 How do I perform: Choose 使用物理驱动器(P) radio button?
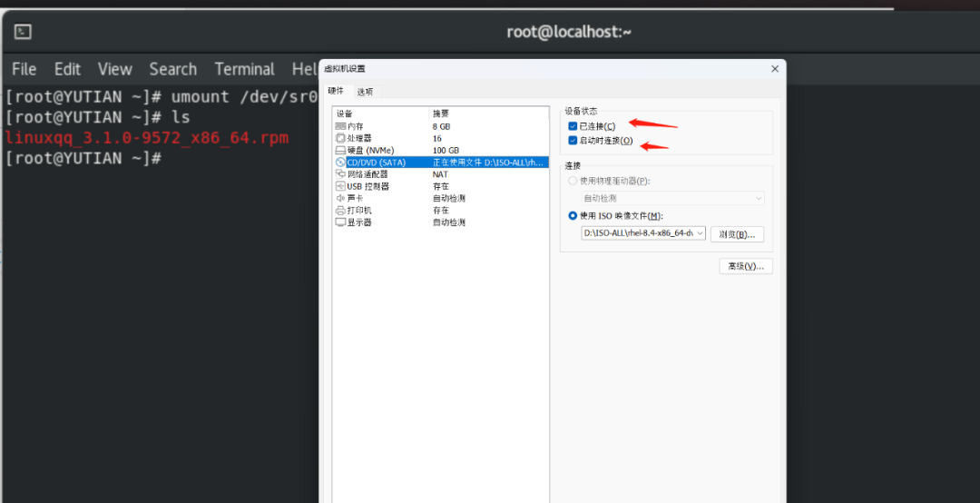click(573, 181)
